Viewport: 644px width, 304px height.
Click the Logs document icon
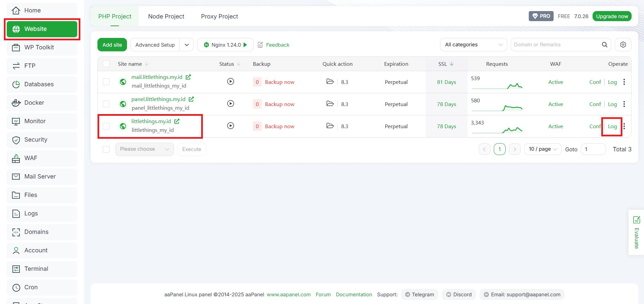16,214
